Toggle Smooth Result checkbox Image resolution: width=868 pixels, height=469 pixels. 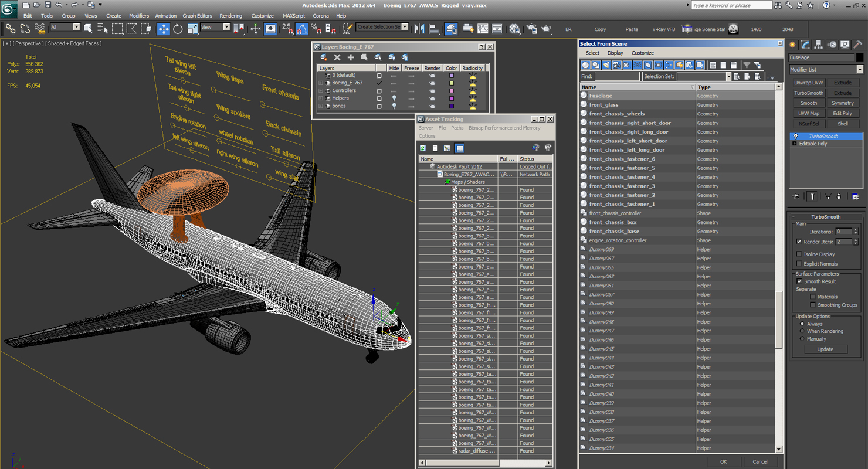[799, 281]
